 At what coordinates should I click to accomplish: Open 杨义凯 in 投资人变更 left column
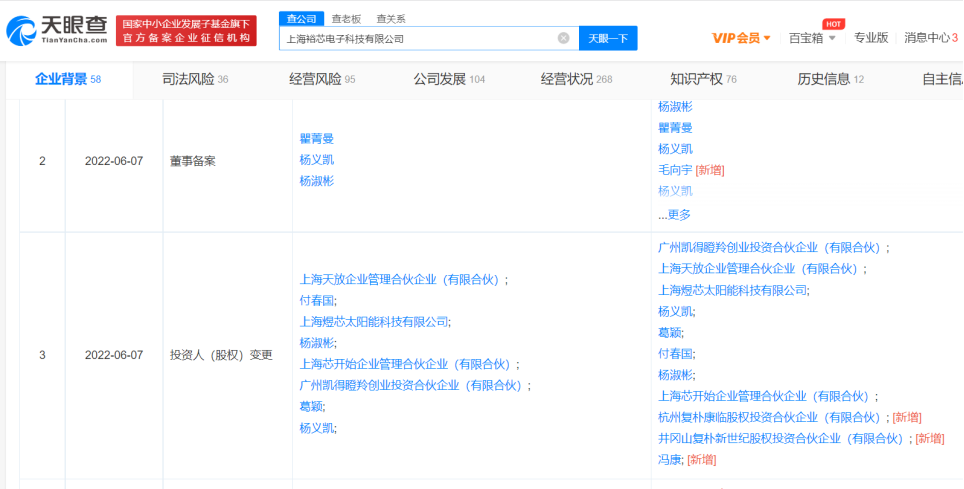[316, 428]
